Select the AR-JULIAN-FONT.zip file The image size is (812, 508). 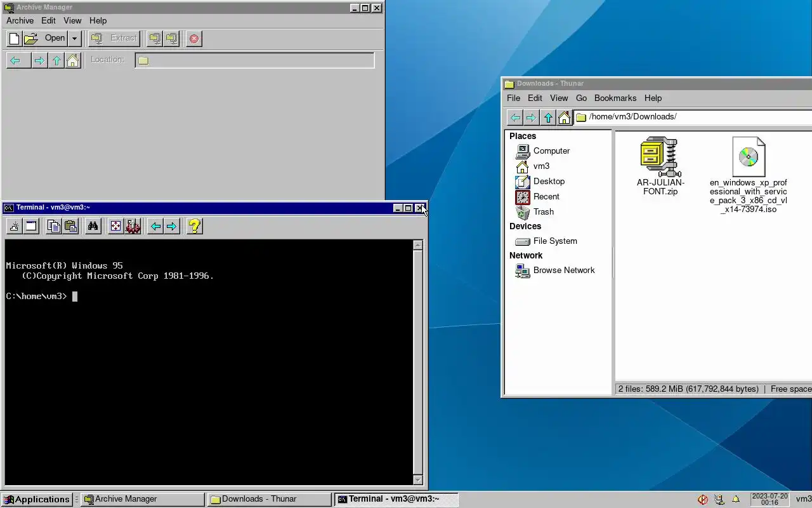660,166
